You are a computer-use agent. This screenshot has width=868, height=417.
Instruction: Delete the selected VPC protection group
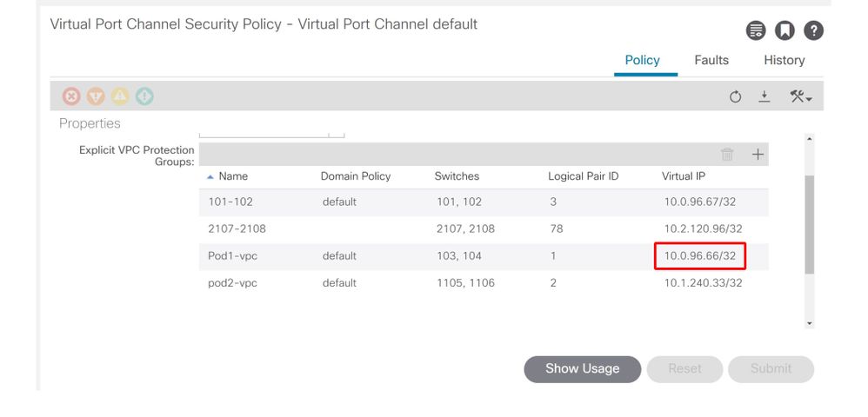point(727,155)
